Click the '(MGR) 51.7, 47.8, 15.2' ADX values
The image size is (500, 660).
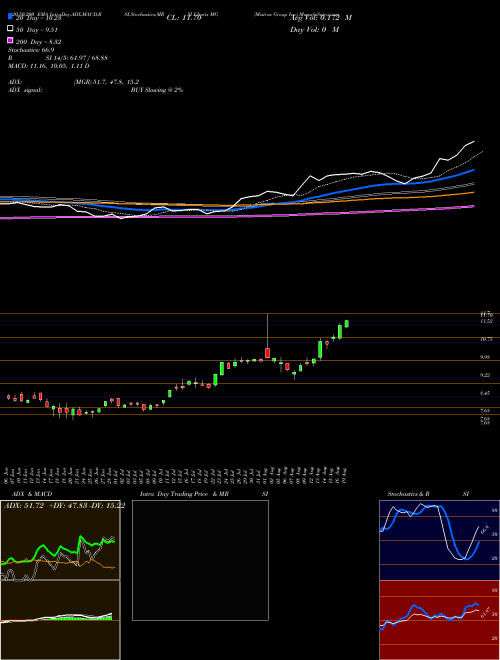point(106,82)
